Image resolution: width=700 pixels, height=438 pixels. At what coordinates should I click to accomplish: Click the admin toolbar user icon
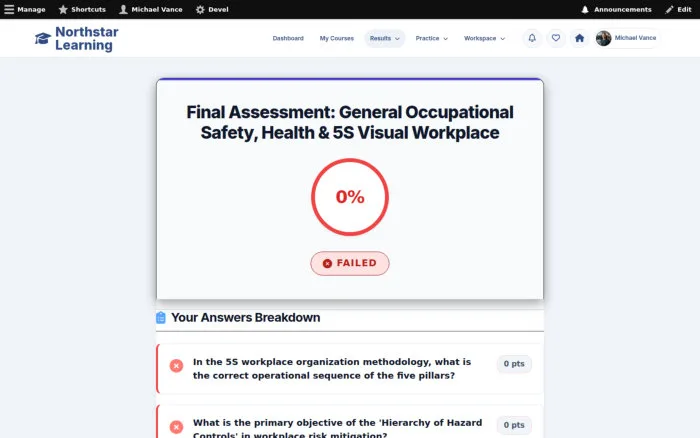tap(123, 9)
